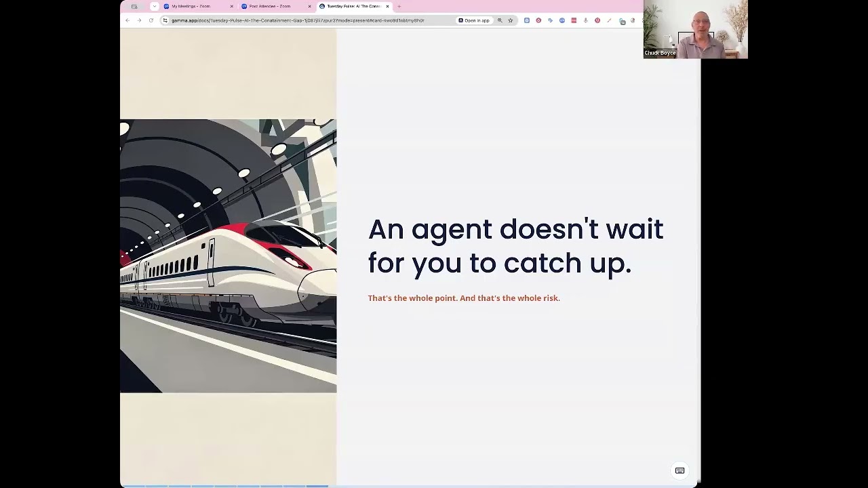The image size is (868, 488).
Task: Close the Post Attendee - Zoom tab
Action: click(x=310, y=6)
